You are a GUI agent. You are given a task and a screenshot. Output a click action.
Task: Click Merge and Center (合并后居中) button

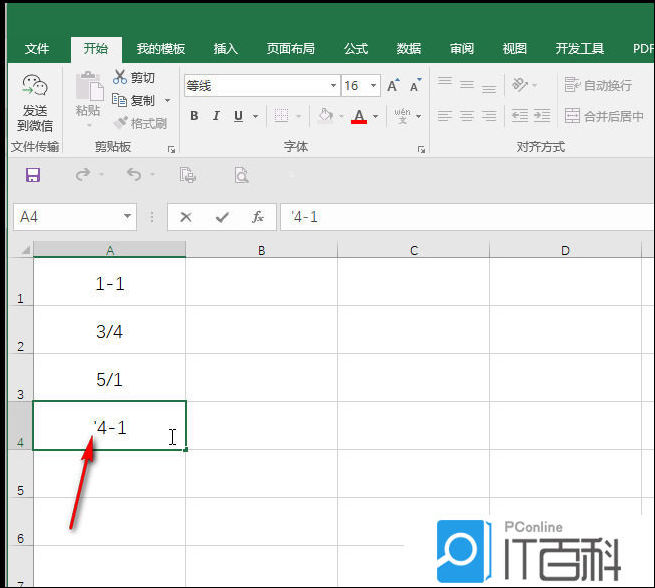[604, 116]
